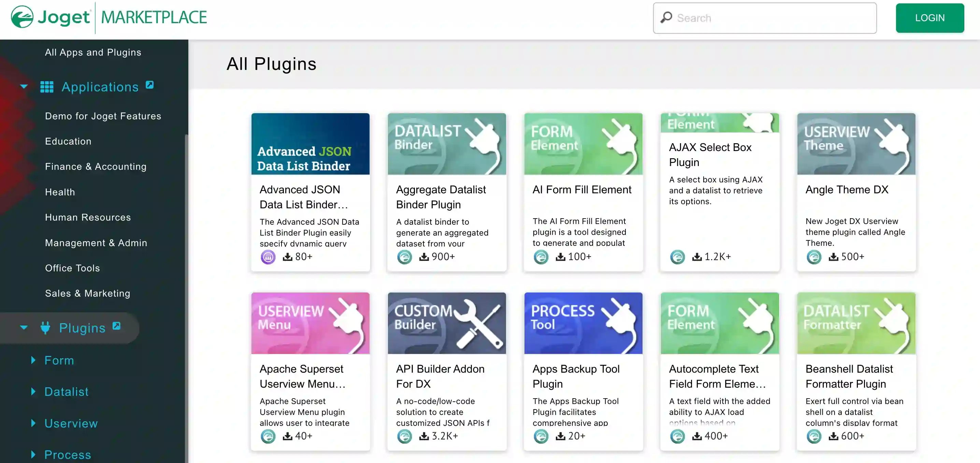This screenshot has width=980, height=463.
Task: Open the Custom Builder thumbnail of API Builder Addon
Action: tap(447, 323)
